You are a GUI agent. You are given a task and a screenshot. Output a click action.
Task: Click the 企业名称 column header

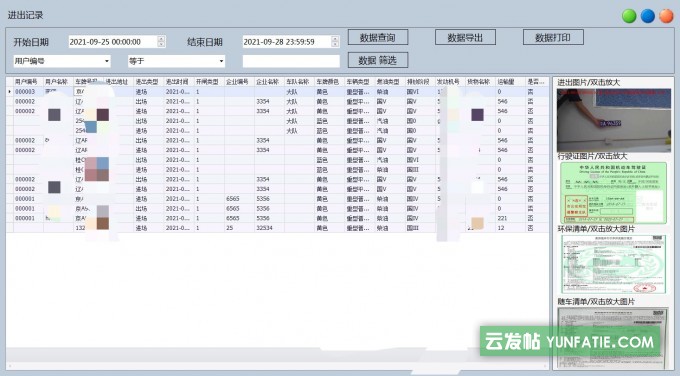click(269, 82)
